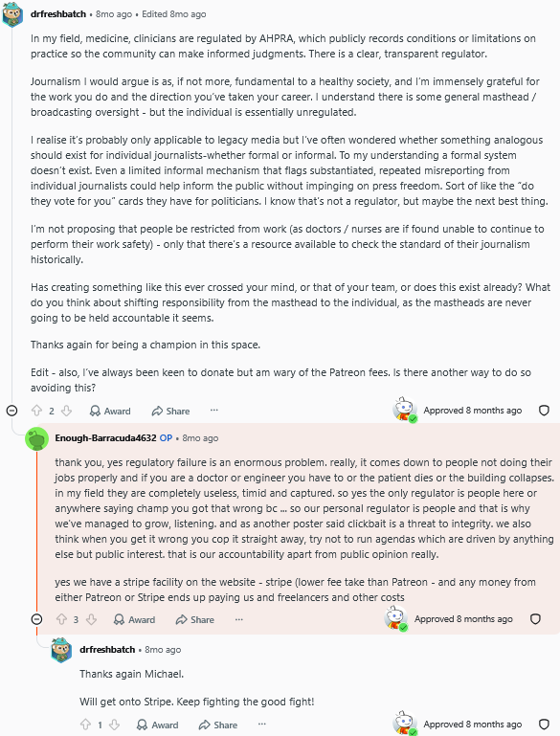
Task: Share Enough-Barracuda4632's reply
Action: tap(194, 619)
